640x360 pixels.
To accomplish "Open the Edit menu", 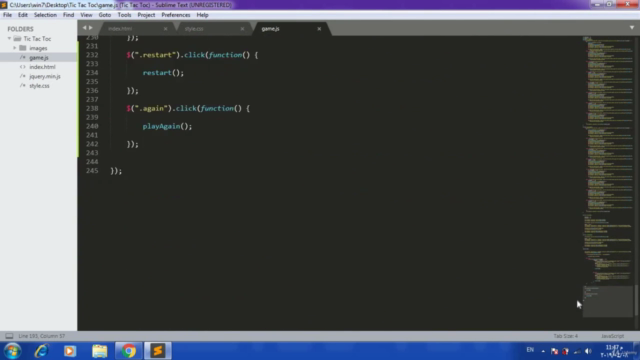I will pyautogui.click(x=22, y=15).
